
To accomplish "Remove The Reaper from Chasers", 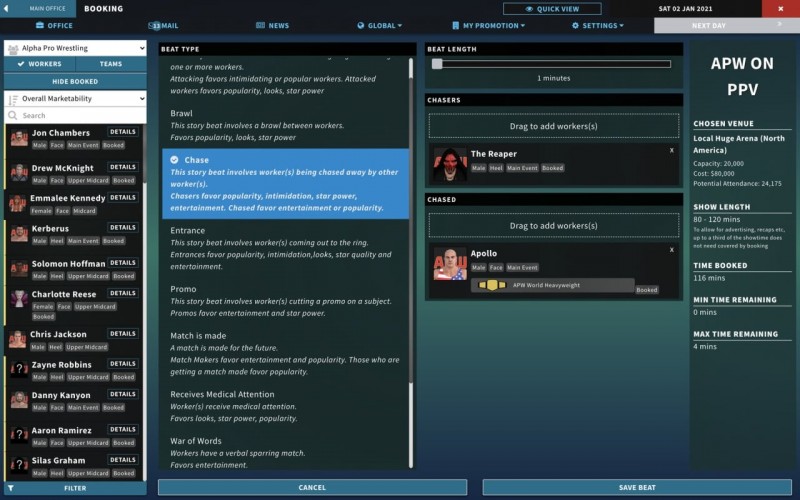I will [x=671, y=150].
